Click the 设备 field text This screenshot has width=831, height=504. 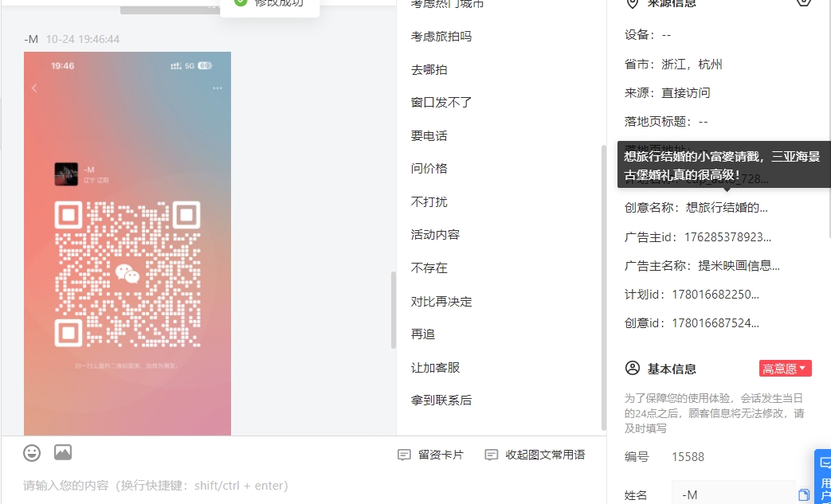click(x=648, y=35)
